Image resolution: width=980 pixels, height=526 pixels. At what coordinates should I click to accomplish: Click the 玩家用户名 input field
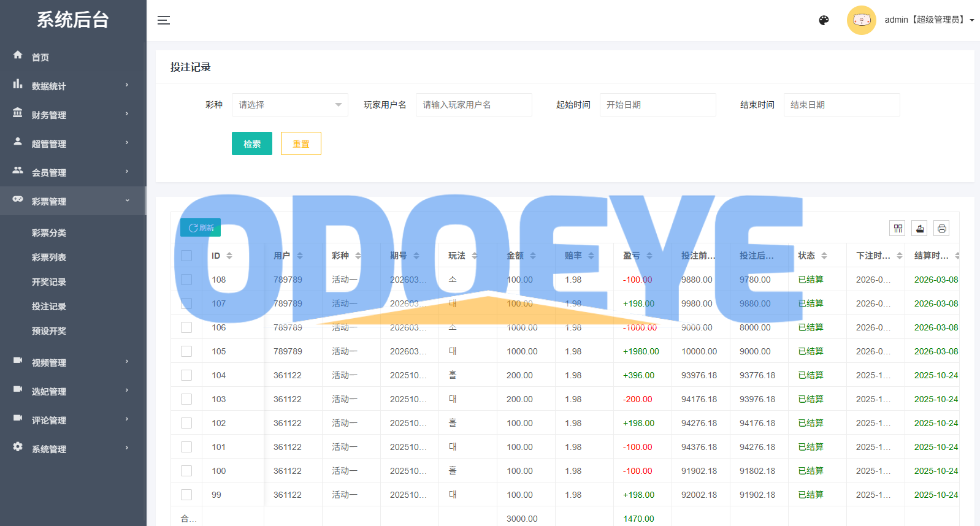coord(473,105)
